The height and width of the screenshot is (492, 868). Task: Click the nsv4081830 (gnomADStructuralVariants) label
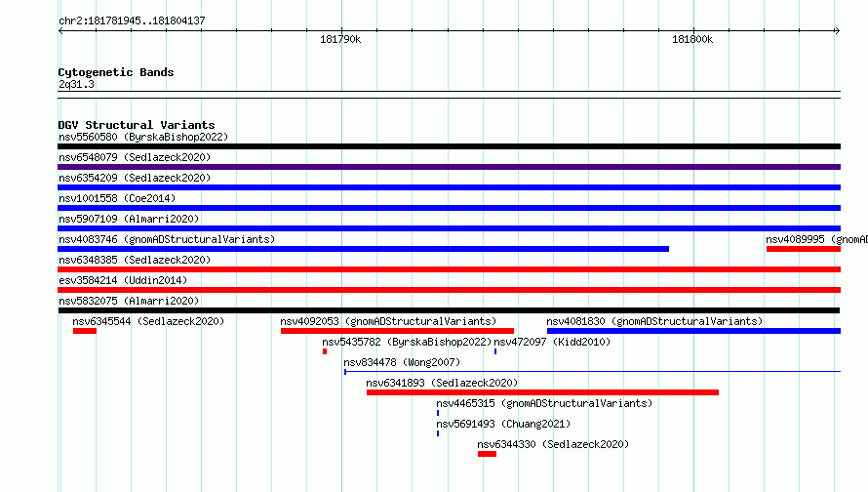point(654,321)
